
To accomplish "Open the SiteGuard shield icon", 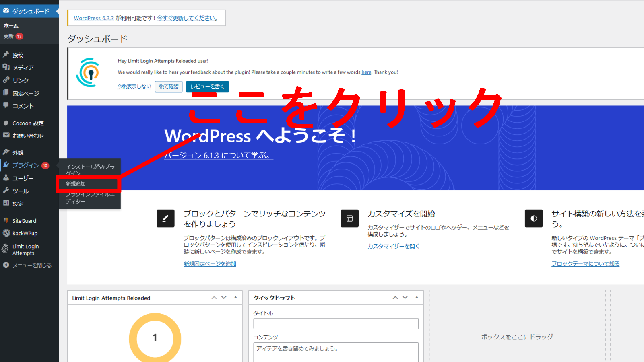I will 6,220.
